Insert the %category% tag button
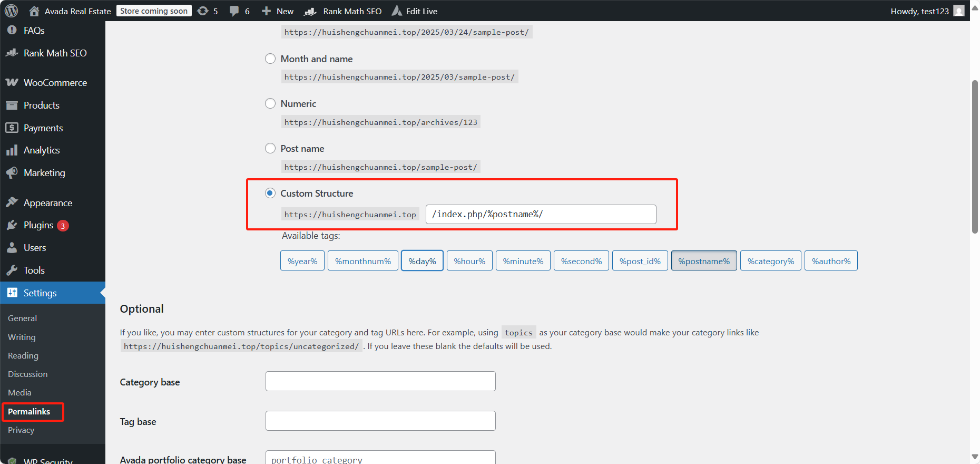 point(770,261)
